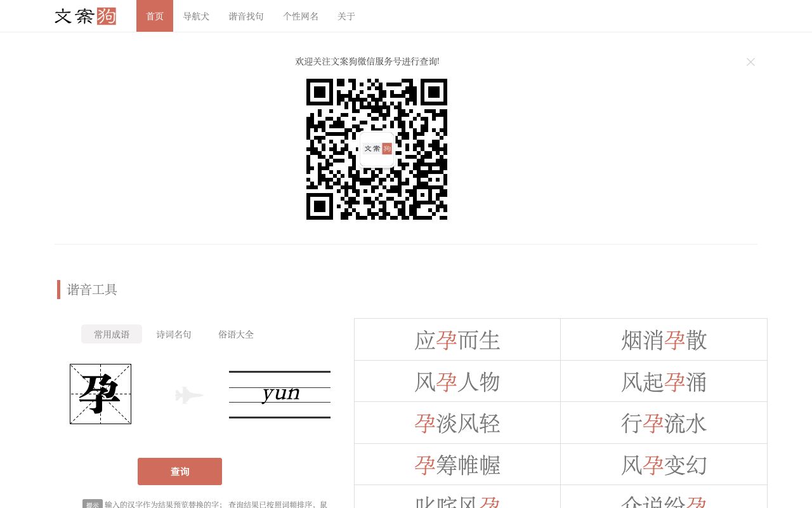Dismiss the WeChat banner with the X
The height and width of the screenshot is (508, 812).
point(750,62)
